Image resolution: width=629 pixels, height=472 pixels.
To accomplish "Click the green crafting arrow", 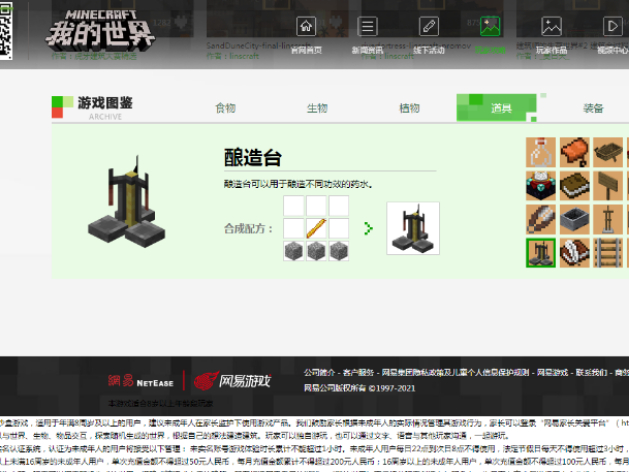I will (368, 229).
